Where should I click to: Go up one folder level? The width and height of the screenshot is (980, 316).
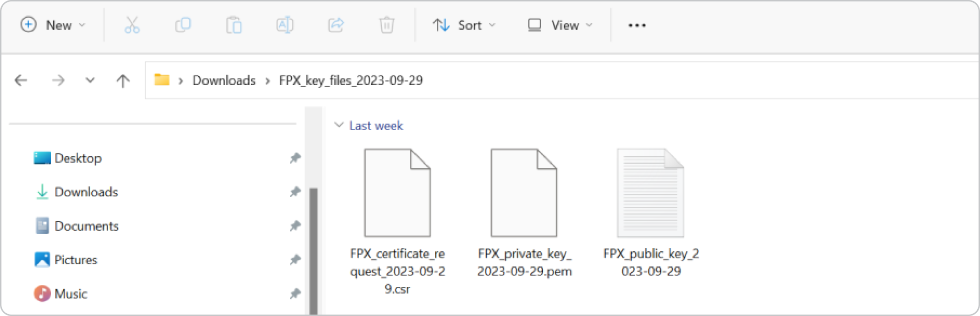coord(123,80)
